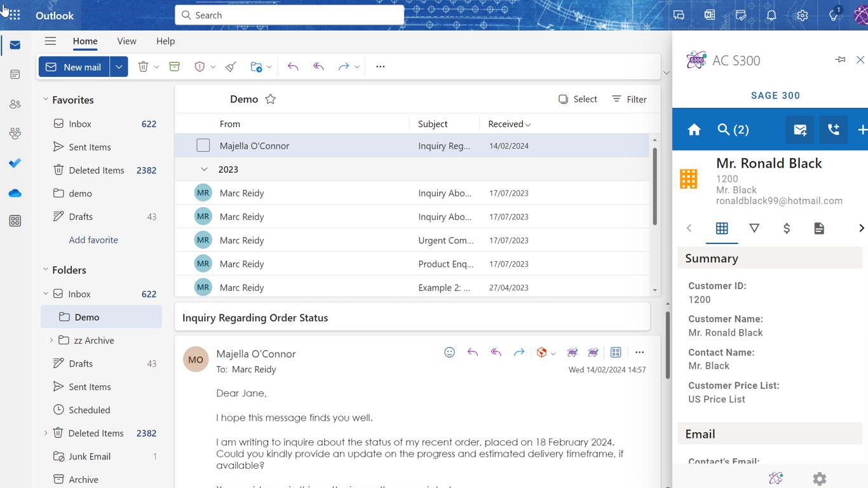Screen dimensions: 868x488
Task: Open the Notifications bell icon
Action: click(x=771, y=15)
